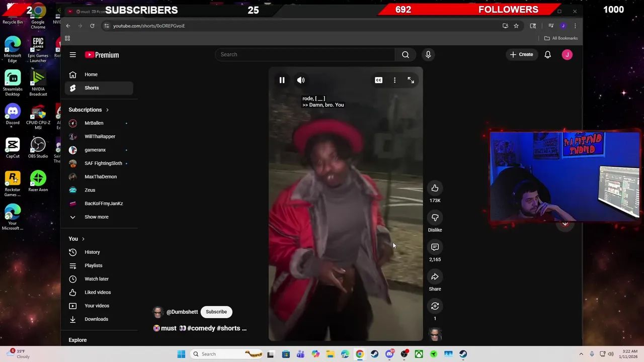Image resolution: width=644 pixels, height=362 pixels.
Task: Open the SAF FightingSloth subscription
Action: click(x=99, y=163)
